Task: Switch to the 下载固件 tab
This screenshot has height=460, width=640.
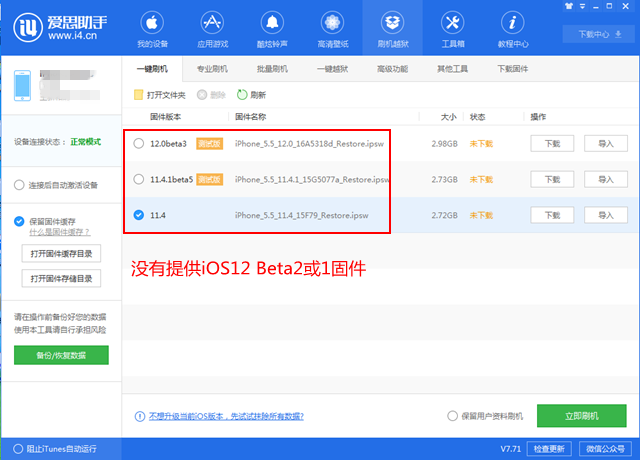Action: [x=513, y=69]
